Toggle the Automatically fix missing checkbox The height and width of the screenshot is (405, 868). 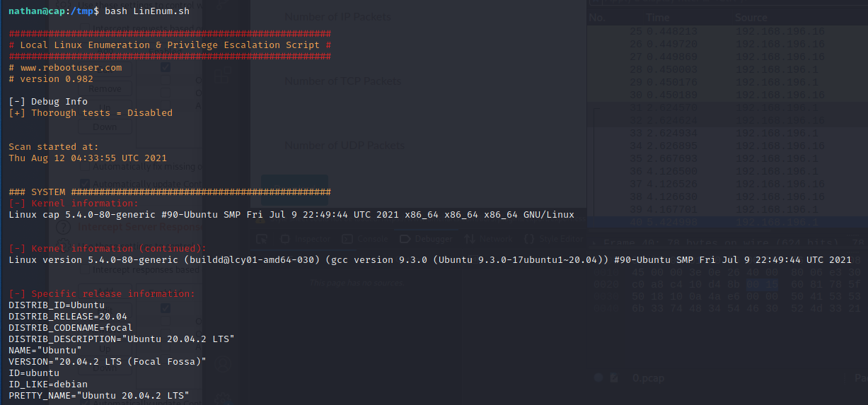coord(85,167)
